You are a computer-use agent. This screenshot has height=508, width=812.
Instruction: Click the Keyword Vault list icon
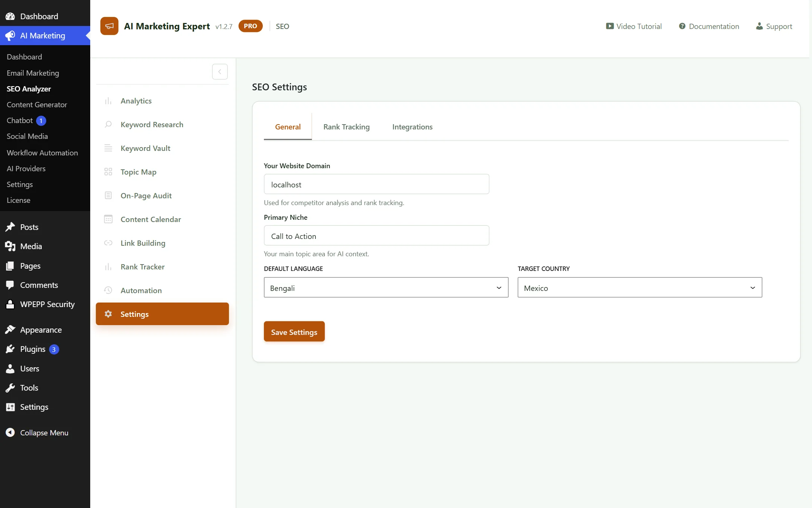point(108,148)
